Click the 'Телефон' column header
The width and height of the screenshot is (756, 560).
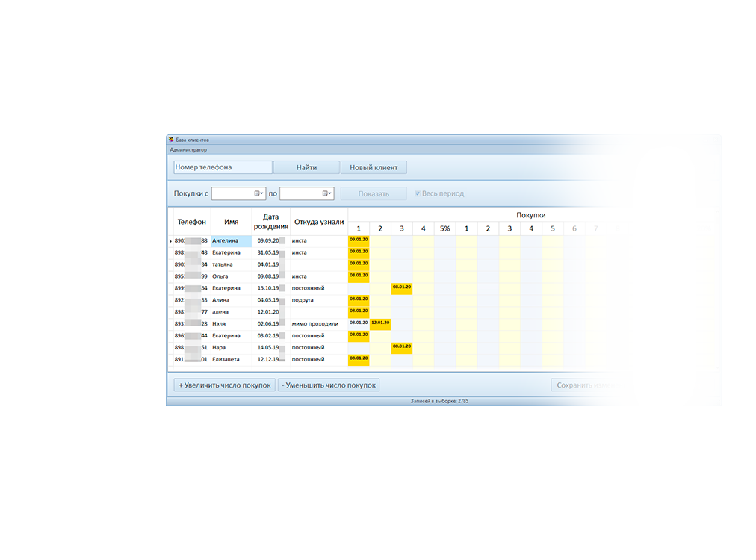pyautogui.click(x=191, y=222)
